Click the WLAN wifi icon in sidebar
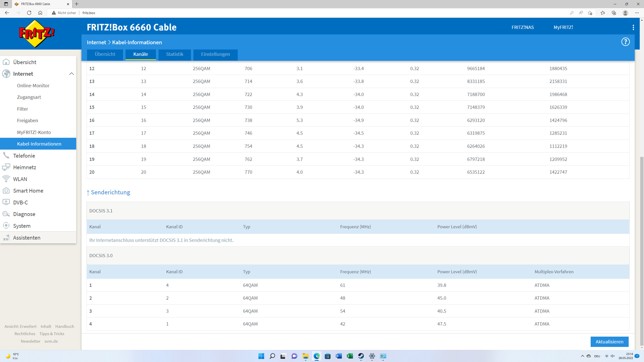The height and width of the screenshot is (362, 644). pos(6,179)
